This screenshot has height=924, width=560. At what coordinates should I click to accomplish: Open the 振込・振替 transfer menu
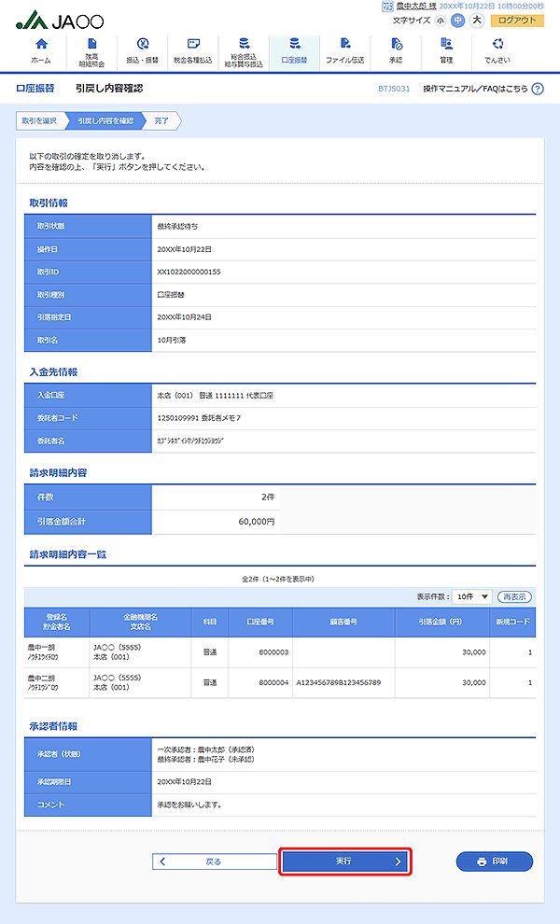point(142,50)
